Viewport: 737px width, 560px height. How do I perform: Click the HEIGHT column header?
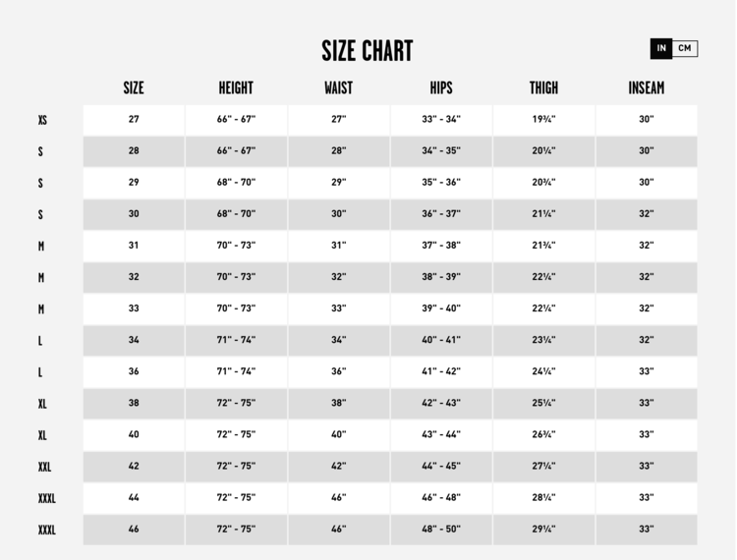coord(236,88)
